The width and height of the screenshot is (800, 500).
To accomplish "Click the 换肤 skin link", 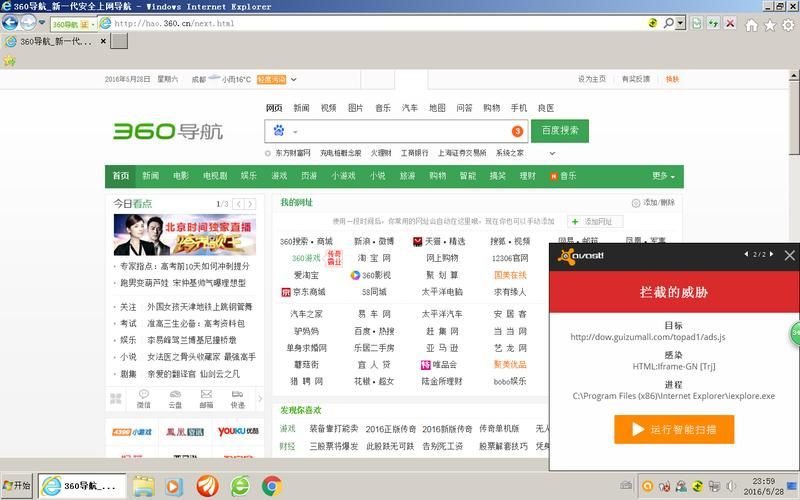I will point(672,79).
